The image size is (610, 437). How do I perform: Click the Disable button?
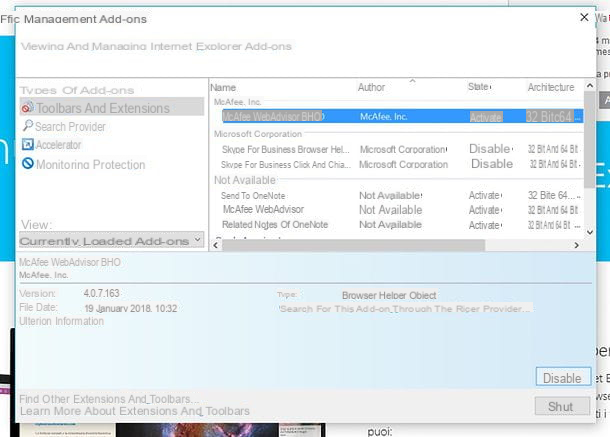[563, 377]
